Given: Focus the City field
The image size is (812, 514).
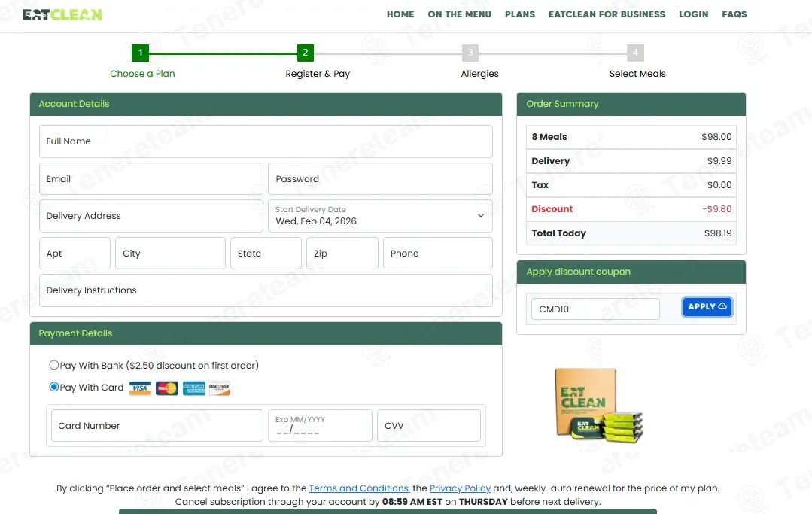Looking at the screenshot, I should 170,253.
